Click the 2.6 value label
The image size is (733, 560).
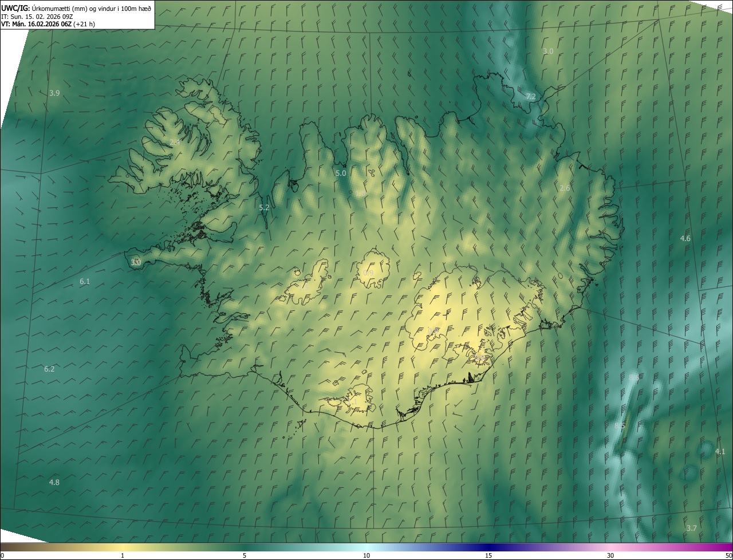pos(565,188)
